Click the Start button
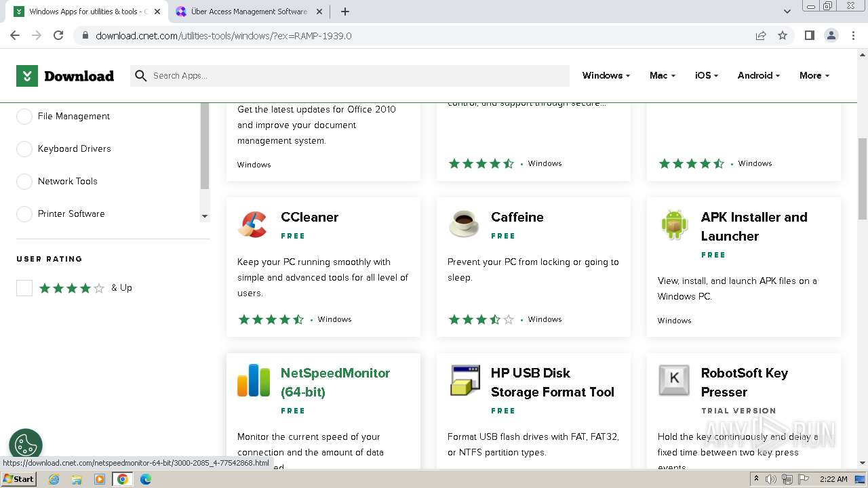 (19, 479)
